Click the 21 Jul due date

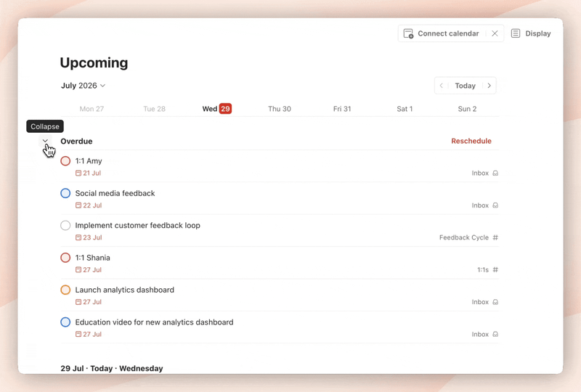click(x=92, y=173)
